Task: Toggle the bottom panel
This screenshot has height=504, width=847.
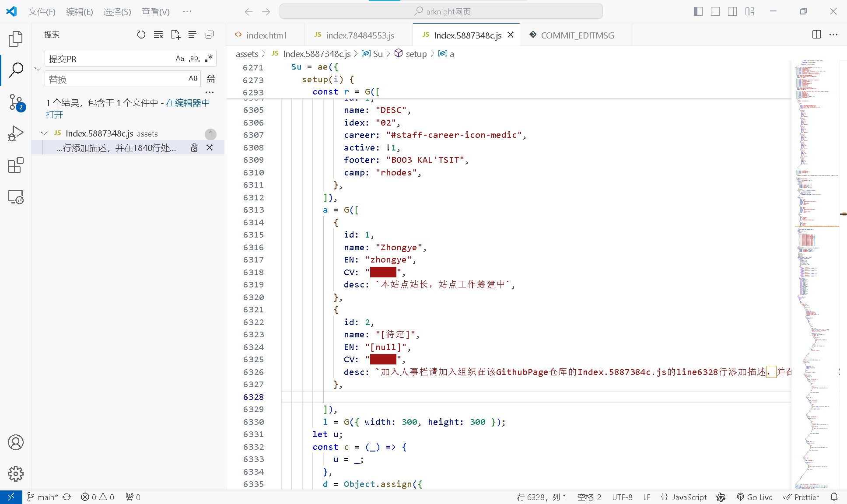Action: (715, 12)
